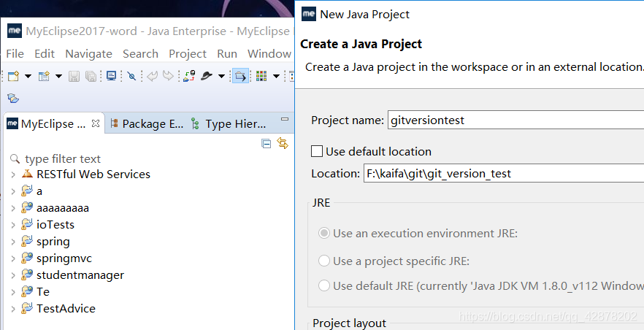
Task: Click the New wizard toolbar icon
Action: pos(14,76)
